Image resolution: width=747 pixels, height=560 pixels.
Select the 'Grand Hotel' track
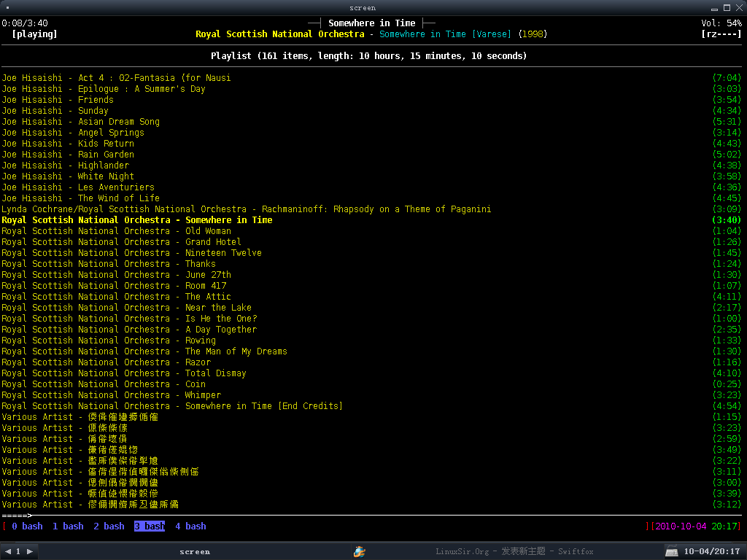371,242
